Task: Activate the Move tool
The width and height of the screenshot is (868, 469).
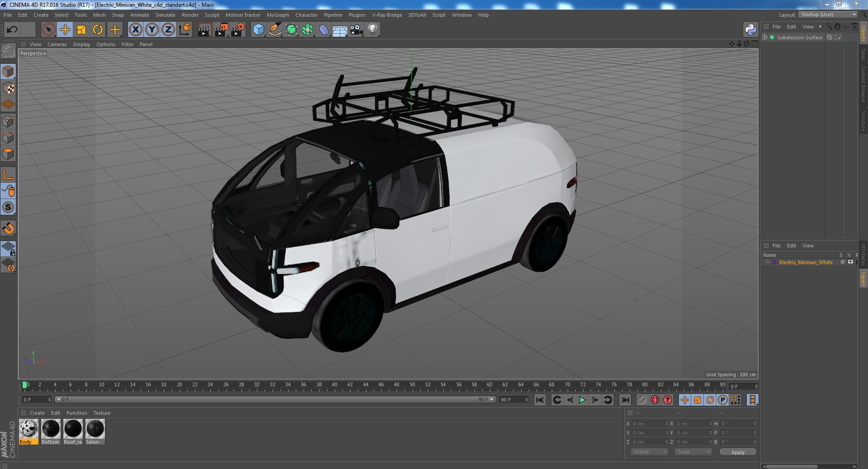Action: (65, 30)
